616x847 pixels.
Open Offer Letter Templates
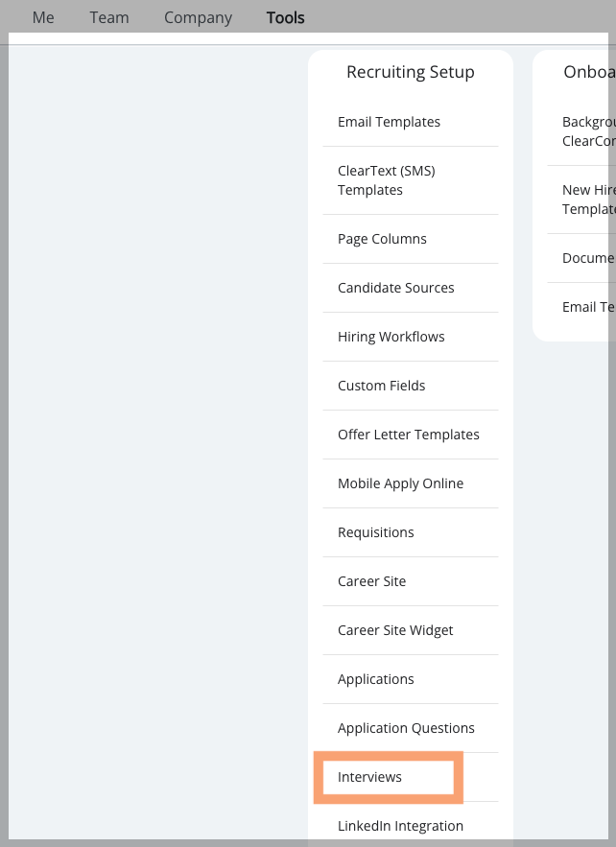(x=408, y=435)
